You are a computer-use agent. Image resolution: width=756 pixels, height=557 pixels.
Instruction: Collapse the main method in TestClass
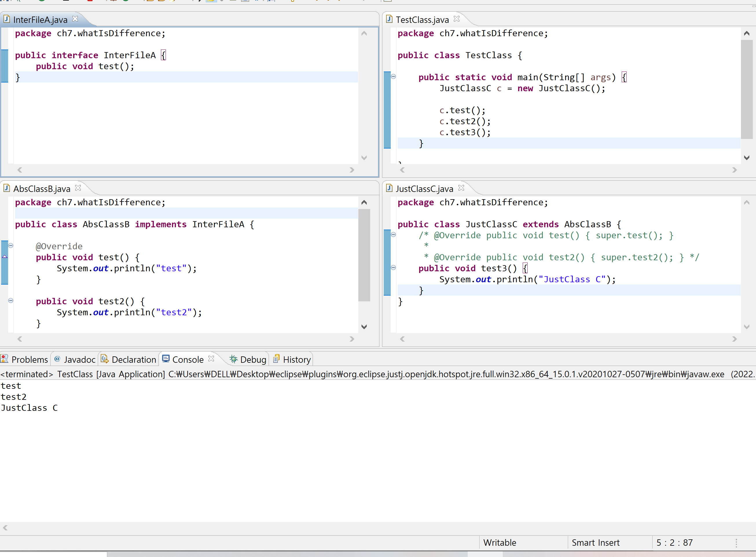point(393,76)
